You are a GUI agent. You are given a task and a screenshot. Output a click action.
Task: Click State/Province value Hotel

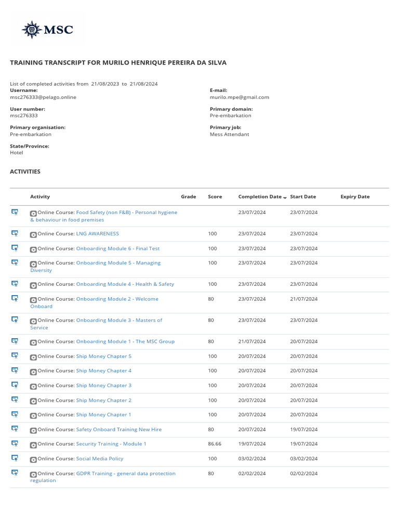coord(16,153)
